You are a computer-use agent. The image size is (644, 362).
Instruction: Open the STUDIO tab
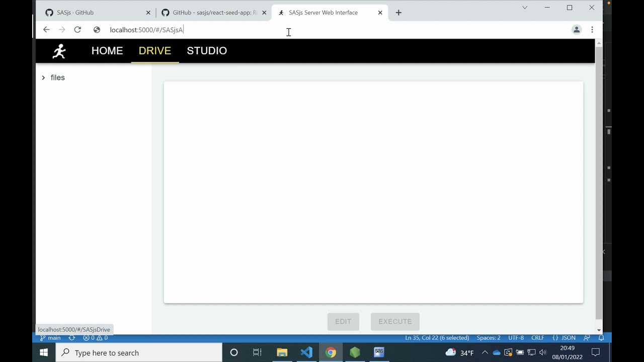point(207,51)
